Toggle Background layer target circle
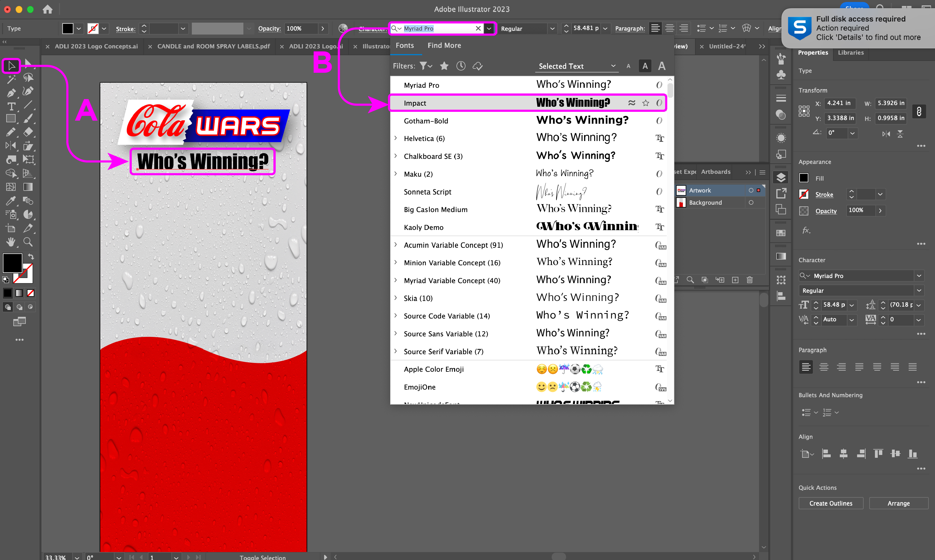 [x=751, y=203]
